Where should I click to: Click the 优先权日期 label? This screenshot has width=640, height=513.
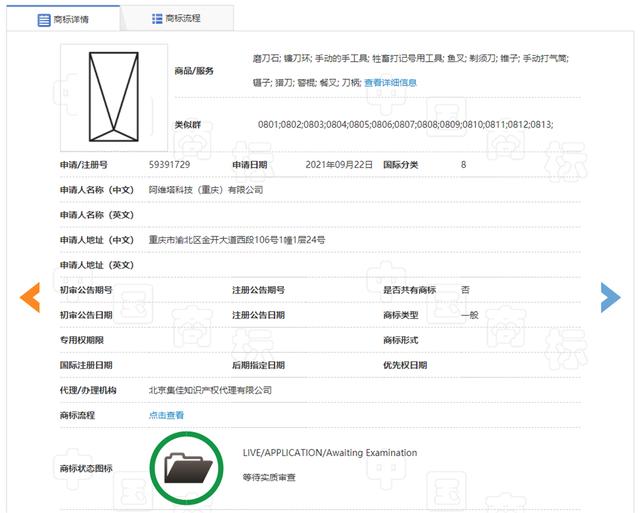pos(405,365)
